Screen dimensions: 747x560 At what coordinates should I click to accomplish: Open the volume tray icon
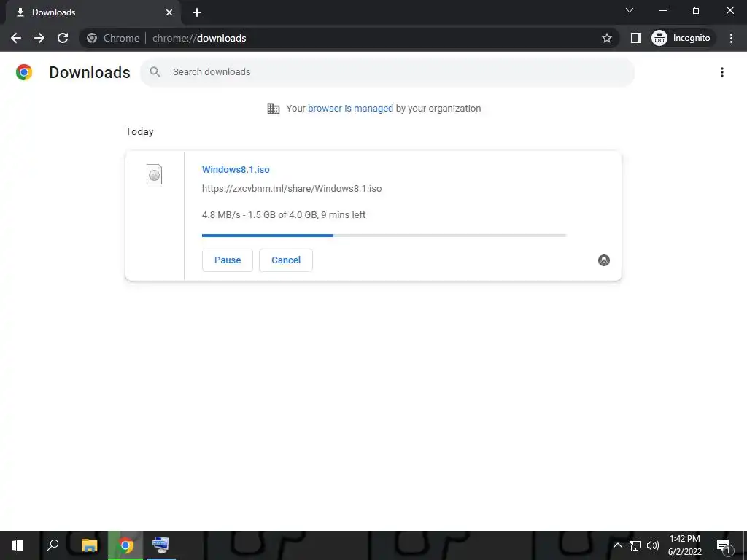(x=653, y=545)
